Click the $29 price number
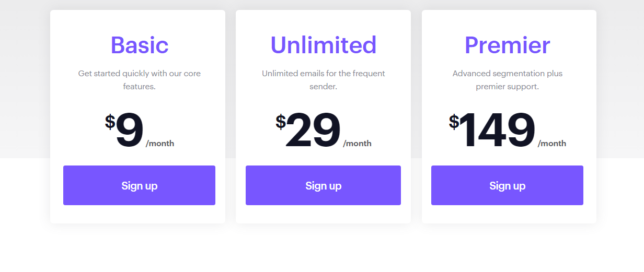This screenshot has width=644, height=272. pos(313,131)
